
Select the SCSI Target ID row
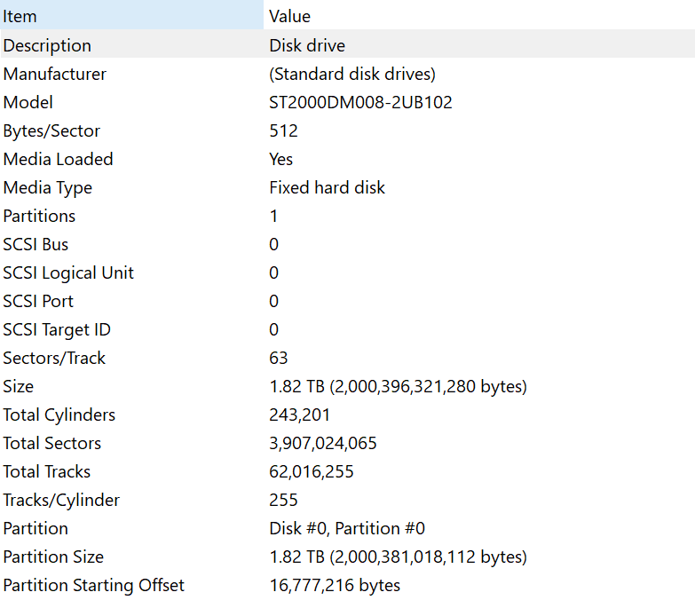(58, 329)
